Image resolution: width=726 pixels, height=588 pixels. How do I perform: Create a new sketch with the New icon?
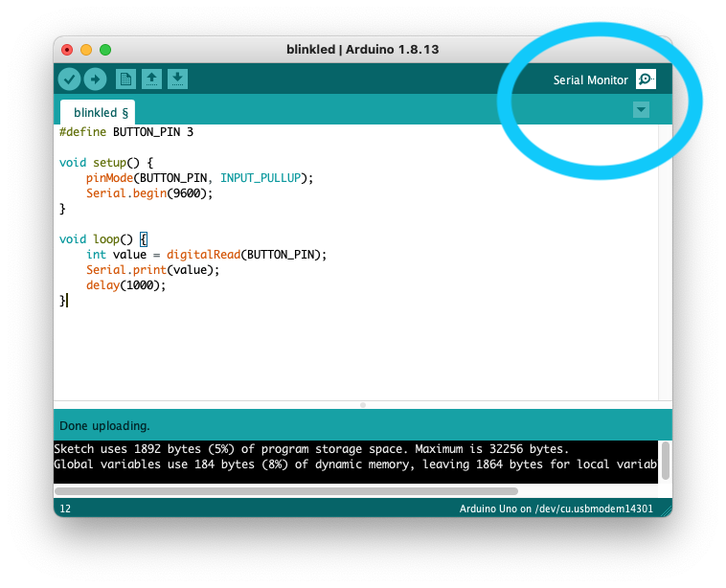coord(125,79)
